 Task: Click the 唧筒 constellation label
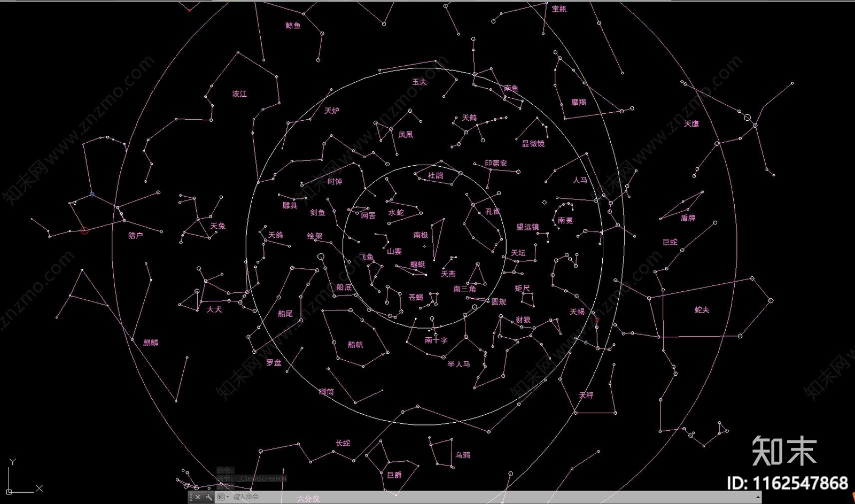click(327, 392)
